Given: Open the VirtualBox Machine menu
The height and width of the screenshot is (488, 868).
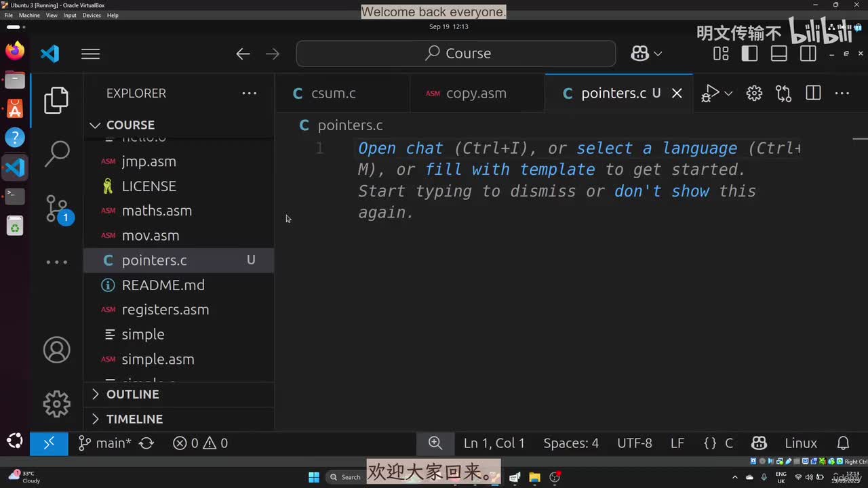Looking at the screenshot, I should [x=29, y=15].
